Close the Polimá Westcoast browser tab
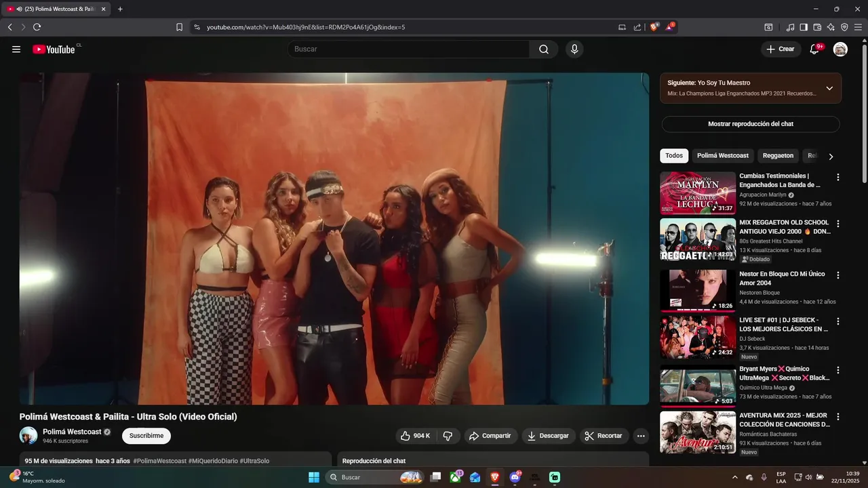868x488 pixels. point(103,9)
